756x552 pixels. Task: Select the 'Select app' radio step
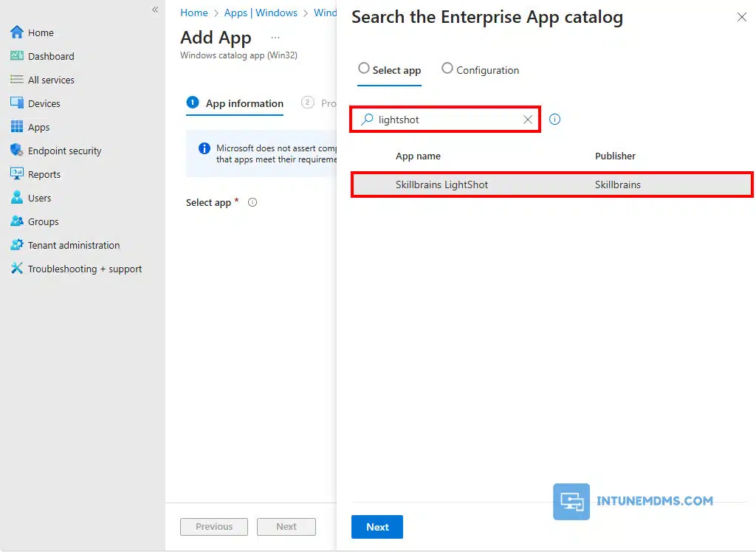364,69
